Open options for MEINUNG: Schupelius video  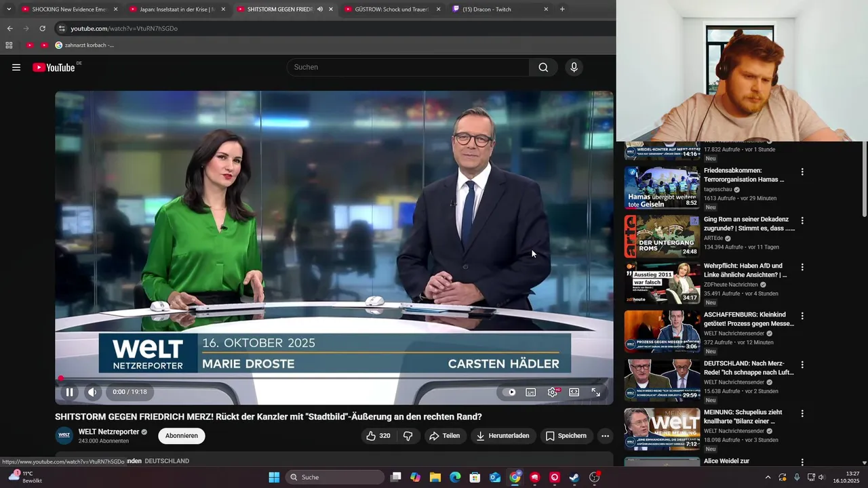click(x=802, y=413)
